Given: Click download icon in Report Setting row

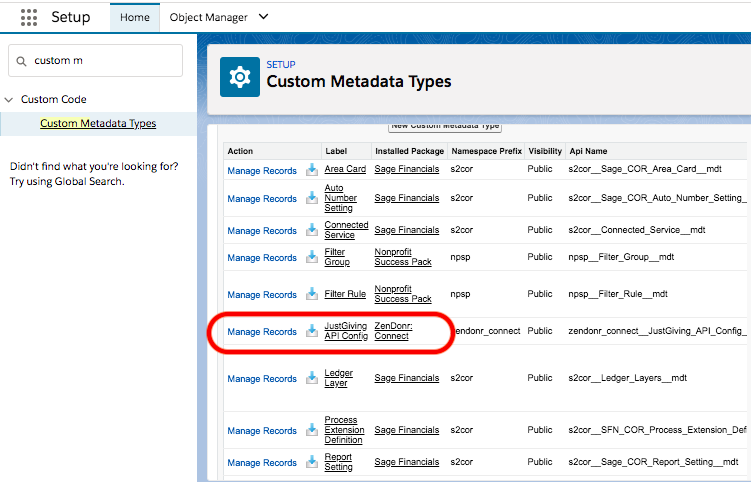Looking at the screenshot, I should (x=312, y=461).
